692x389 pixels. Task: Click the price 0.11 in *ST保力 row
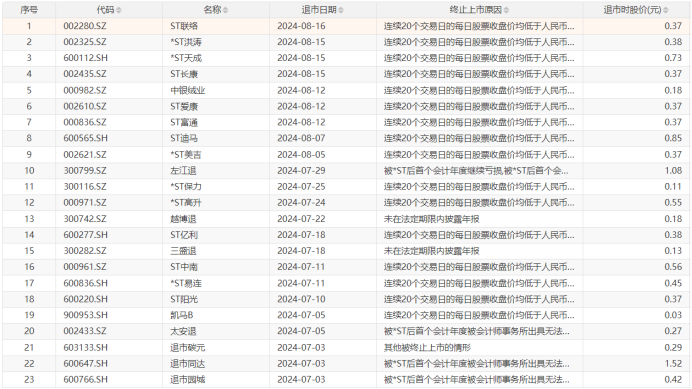(673, 187)
